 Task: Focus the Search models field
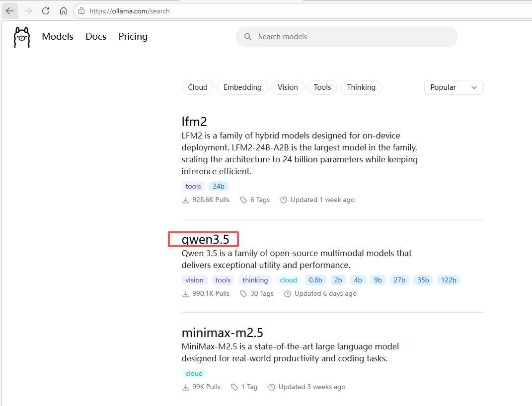click(x=346, y=37)
